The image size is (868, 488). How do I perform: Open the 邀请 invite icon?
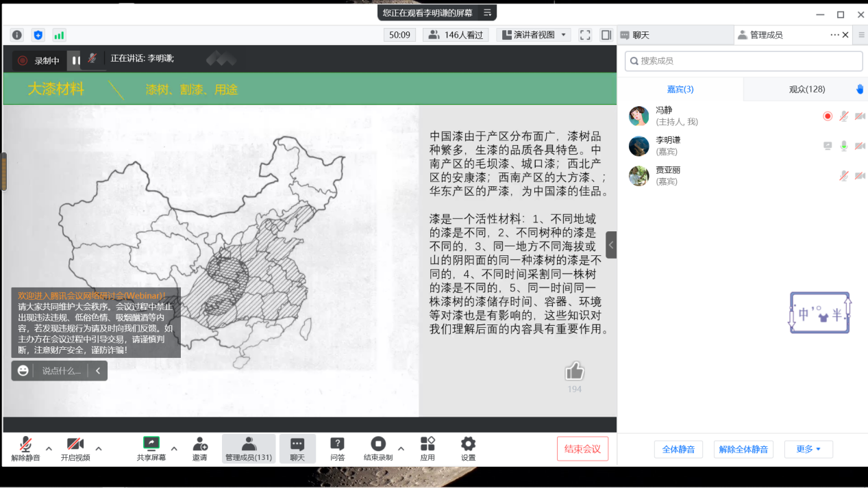[x=200, y=449]
